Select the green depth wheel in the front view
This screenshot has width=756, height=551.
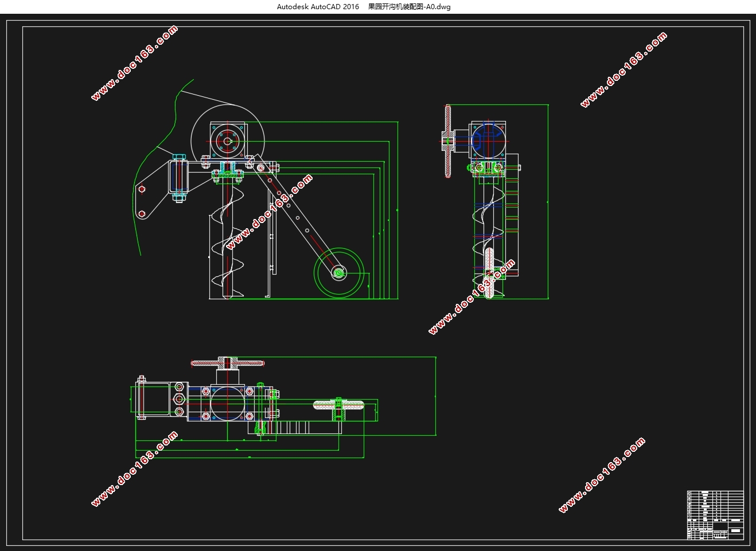click(x=339, y=273)
